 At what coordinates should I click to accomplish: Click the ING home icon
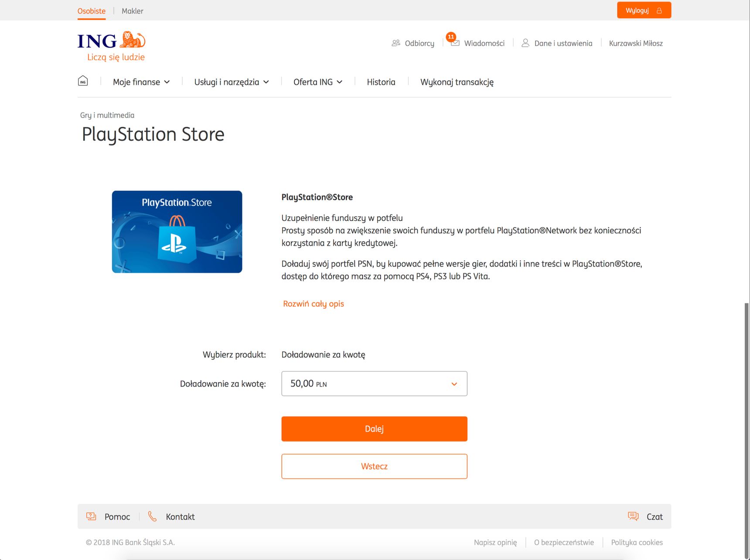pyautogui.click(x=83, y=81)
